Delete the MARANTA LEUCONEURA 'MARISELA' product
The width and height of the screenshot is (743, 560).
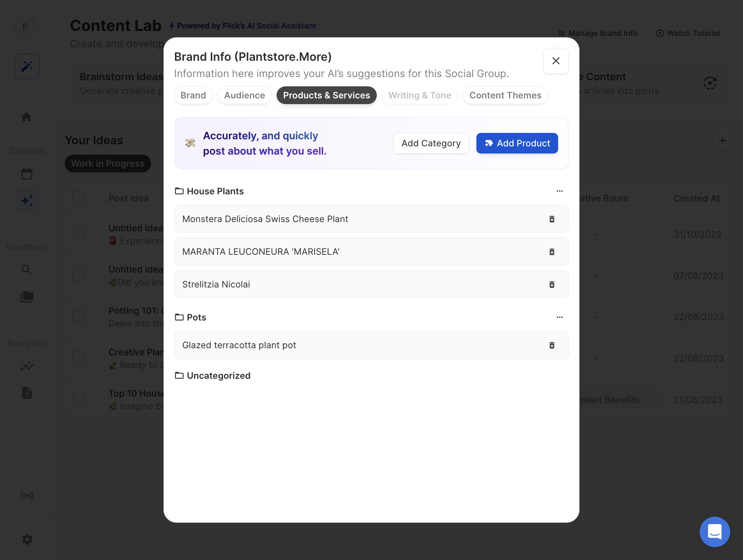coord(552,252)
